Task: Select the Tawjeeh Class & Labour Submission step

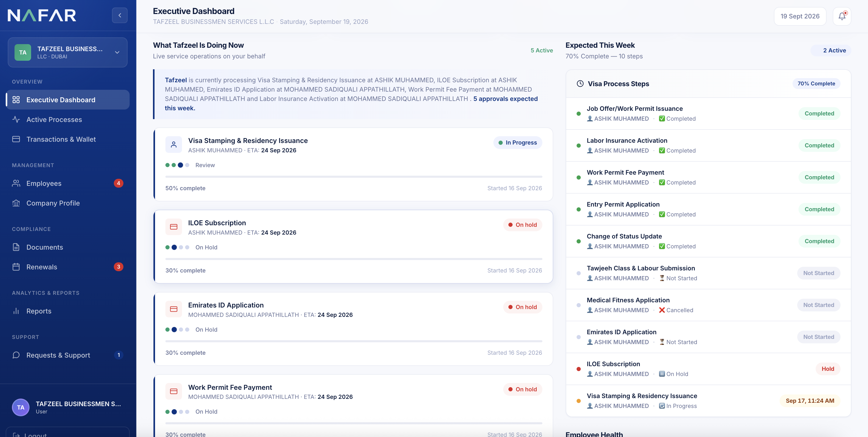Action: coord(708,273)
